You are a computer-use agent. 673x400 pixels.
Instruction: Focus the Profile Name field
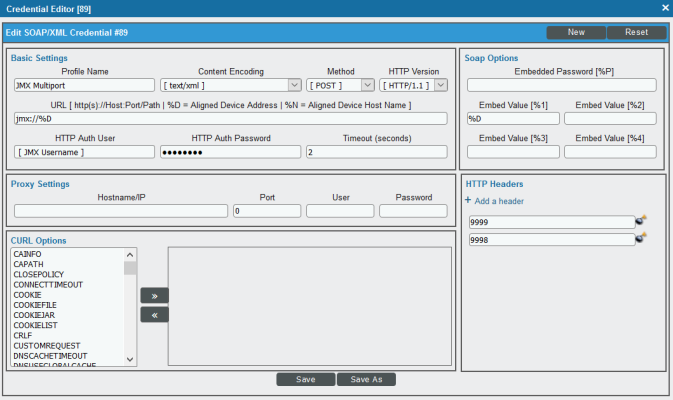click(x=85, y=85)
